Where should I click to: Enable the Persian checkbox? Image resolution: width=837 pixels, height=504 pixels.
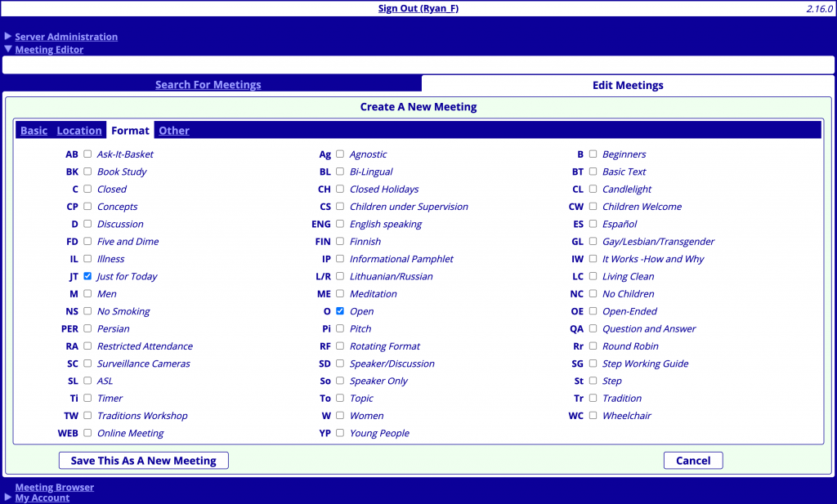[87, 328]
